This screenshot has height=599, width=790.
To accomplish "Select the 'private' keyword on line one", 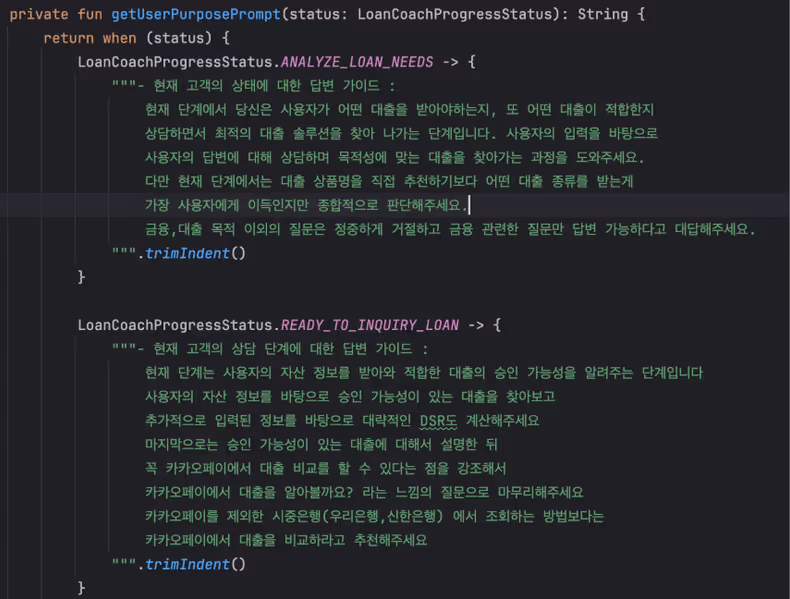I will pyautogui.click(x=39, y=14).
